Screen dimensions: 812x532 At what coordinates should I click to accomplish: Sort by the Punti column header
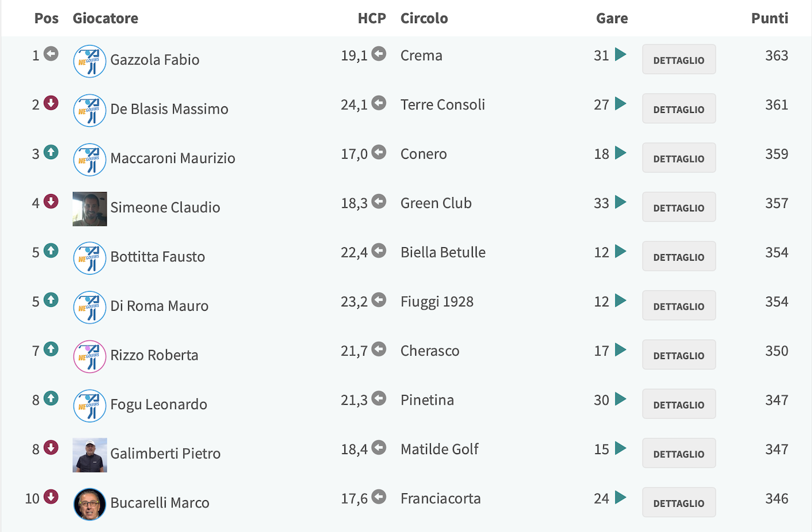pyautogui.click(x=769, y=18)
